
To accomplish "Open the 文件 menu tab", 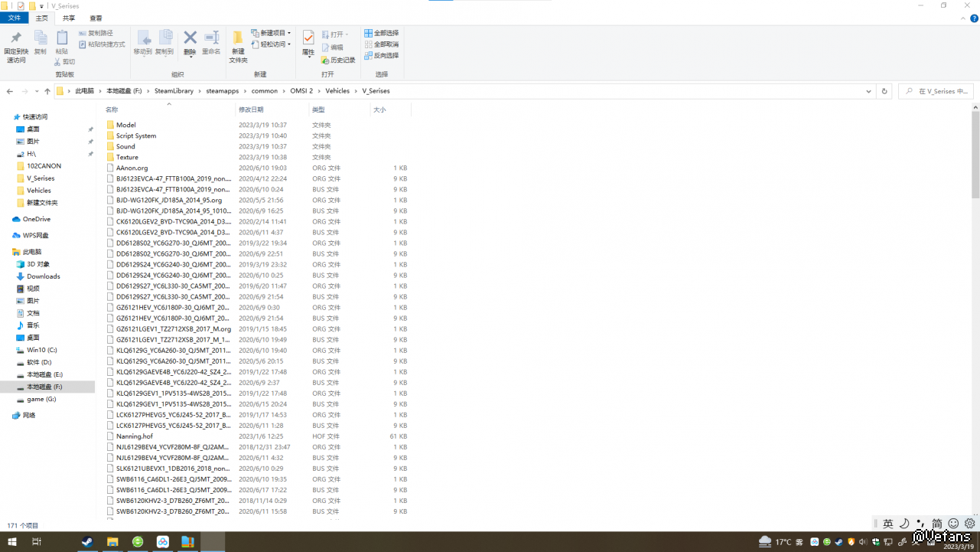I will (15, 18).
